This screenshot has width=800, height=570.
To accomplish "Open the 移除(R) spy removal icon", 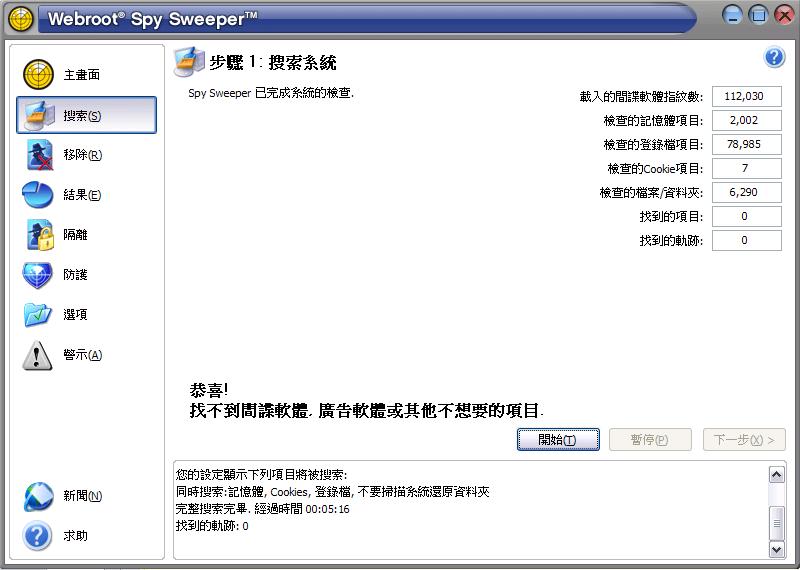I will pyautogui.click(x=40, y=155).
